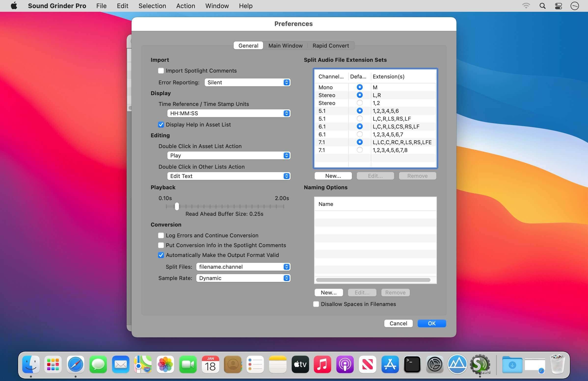Open Finder from the dock
This screenshot has height=381, width=588.
click(31, 364)
